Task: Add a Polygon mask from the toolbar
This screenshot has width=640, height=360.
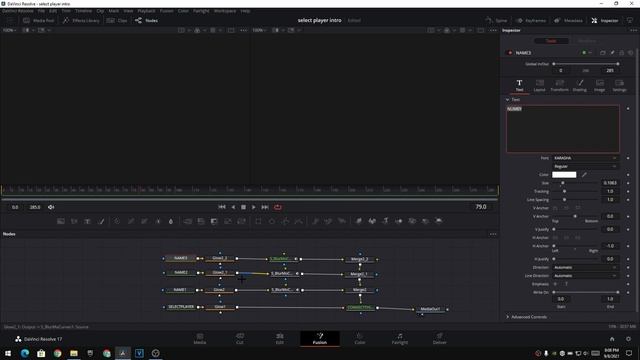Action: (x=285, y=221)
